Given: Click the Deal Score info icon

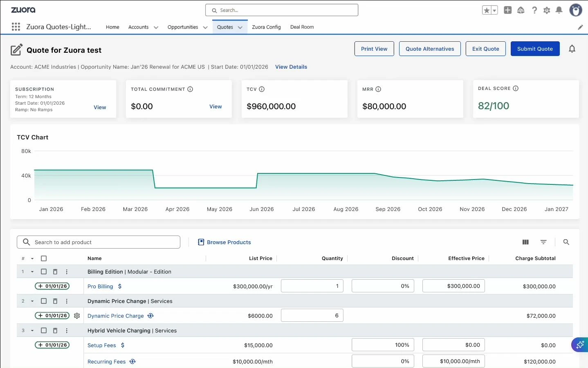Looking at the screenshot, I should coord(516,88).
